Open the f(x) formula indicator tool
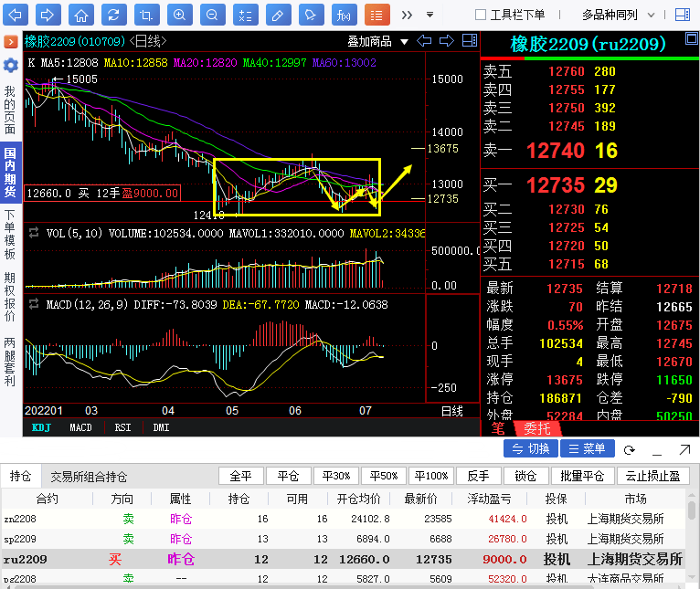 click(344, 15)
